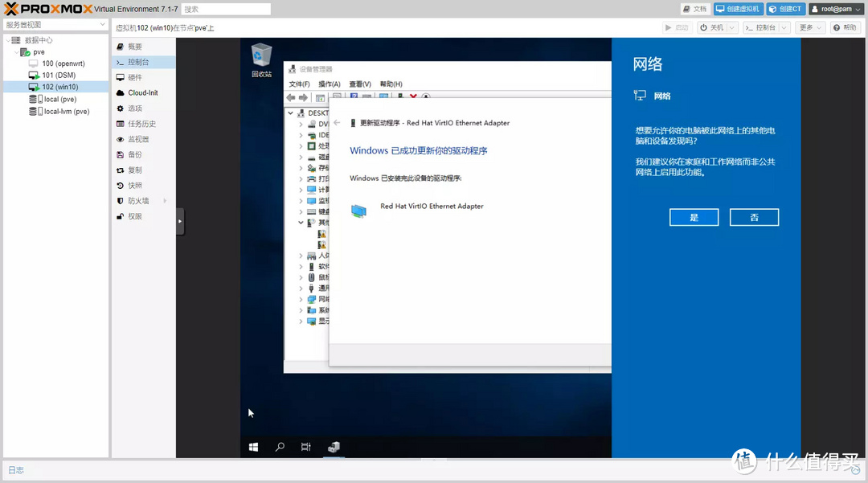Click 否 in the network prompt
Viewport: 868px width, 483px height.
754,218
